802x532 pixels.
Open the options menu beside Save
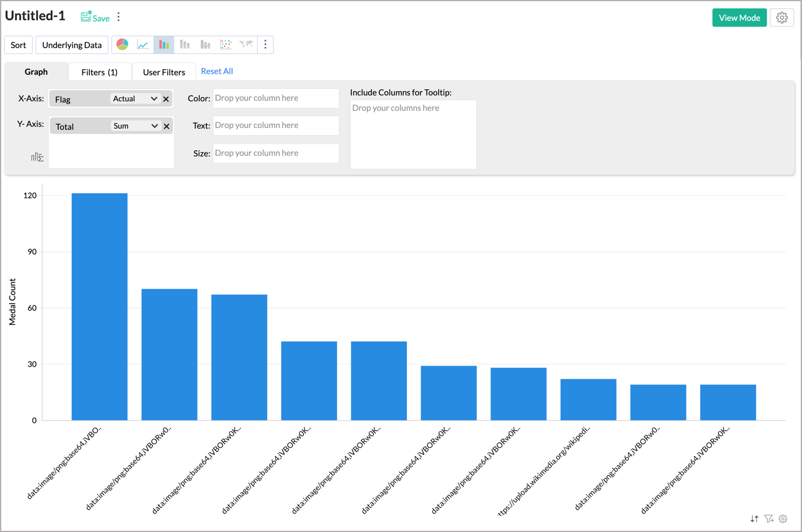[x=118, y=17]
